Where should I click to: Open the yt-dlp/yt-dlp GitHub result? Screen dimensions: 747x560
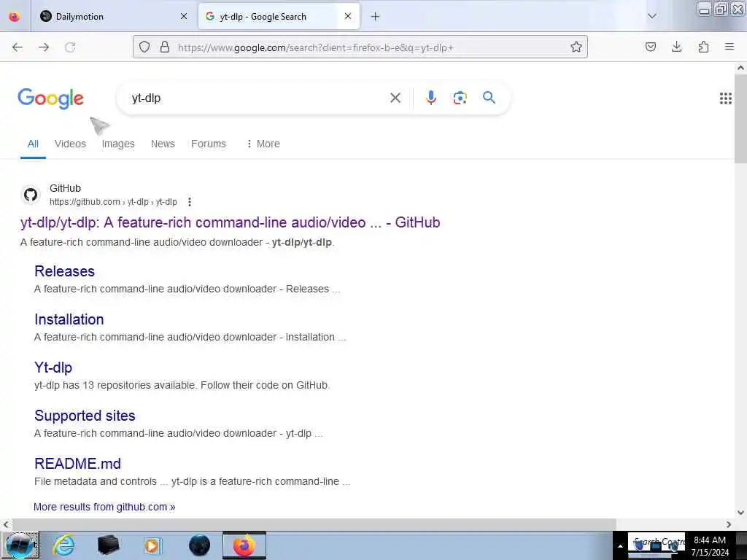(230, 222)
